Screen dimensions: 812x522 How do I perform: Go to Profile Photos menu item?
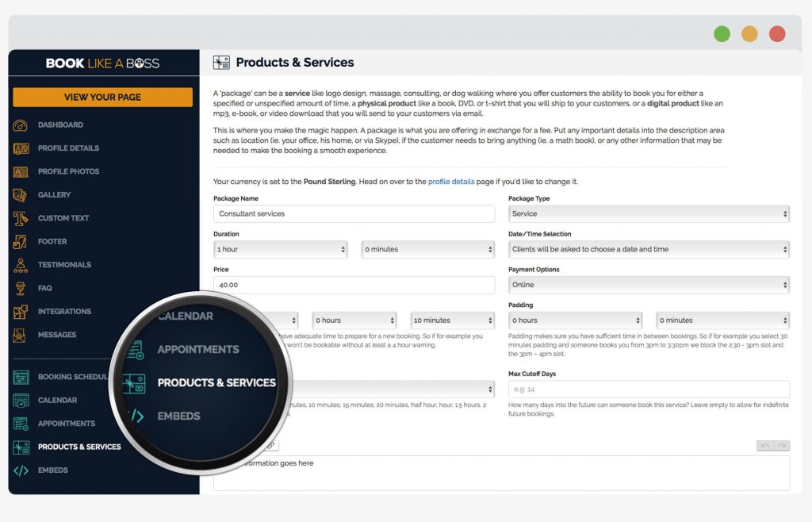68,171
